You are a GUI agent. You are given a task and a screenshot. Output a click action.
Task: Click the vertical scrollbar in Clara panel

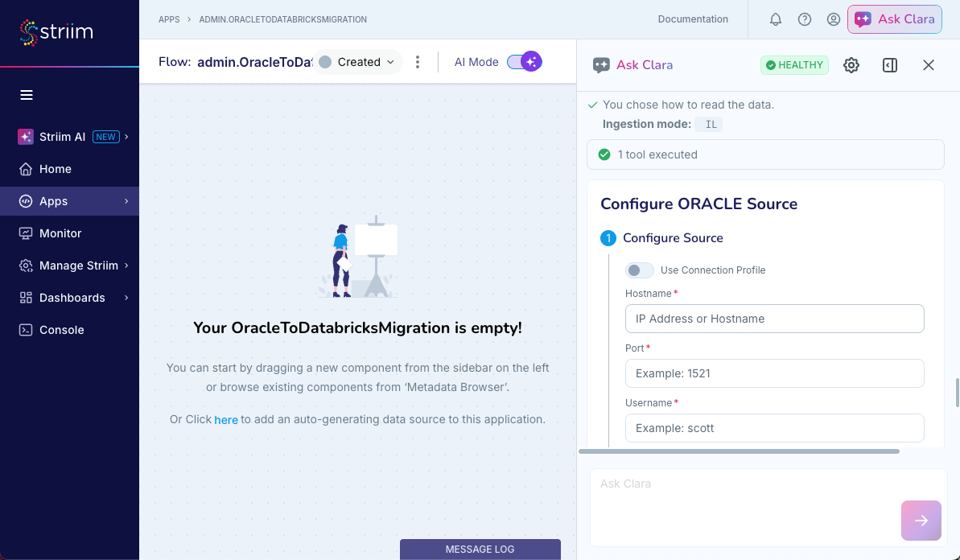(957, 393)
